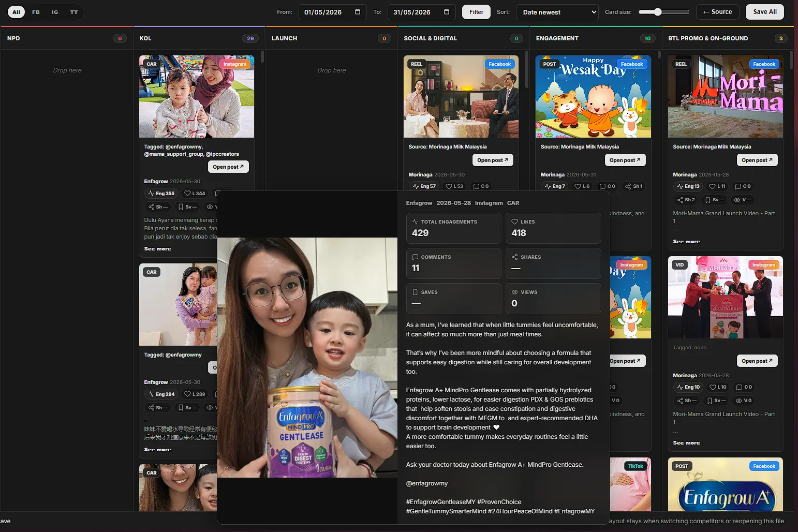This screenshot has height=532, width=798.
Task: Click the KOL column scrollbar
Action: 262,57
